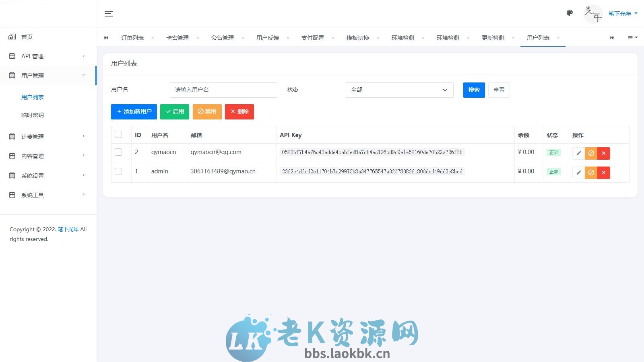Open the sidebar collapse hamburger icon
644x362 pixels.
[x=108, y=13]
